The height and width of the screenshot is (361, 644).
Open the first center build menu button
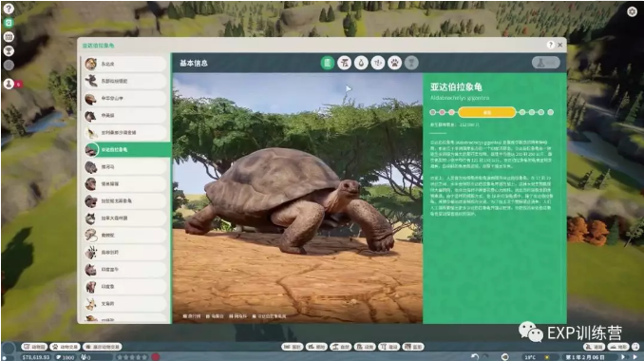293,347
